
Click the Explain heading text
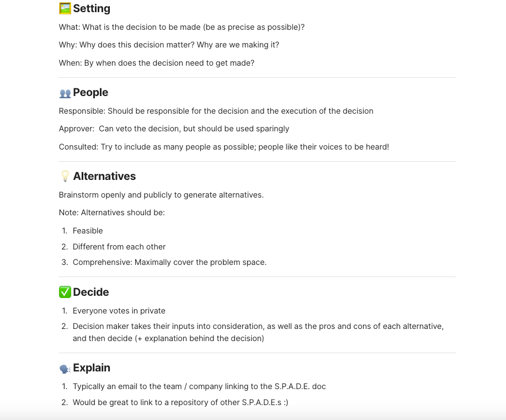point(92,368)
